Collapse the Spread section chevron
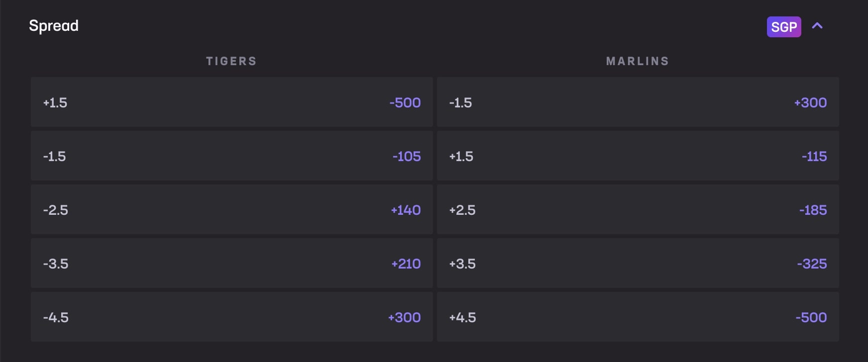868x362 pixels. point(817,26)
